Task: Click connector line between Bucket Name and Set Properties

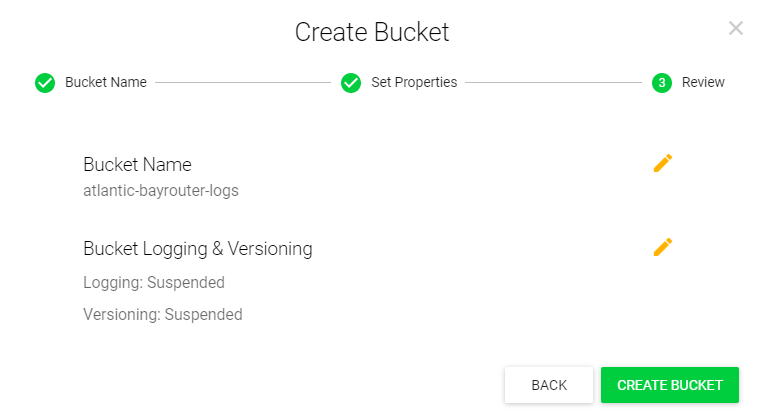Action: 243,83
